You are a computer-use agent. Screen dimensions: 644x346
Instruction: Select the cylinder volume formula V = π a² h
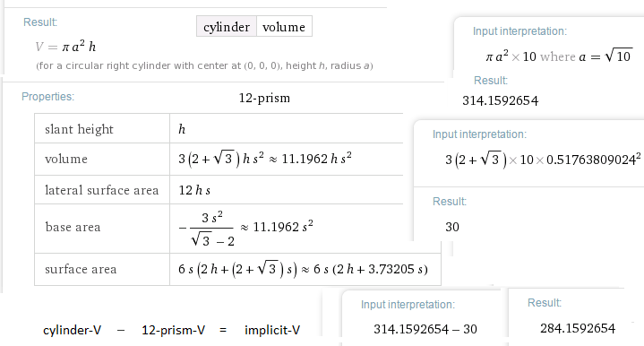pos(65,47)
